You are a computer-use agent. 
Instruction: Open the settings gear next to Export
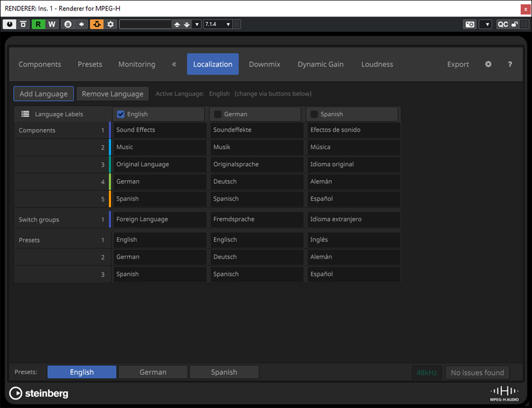point(488,64)
